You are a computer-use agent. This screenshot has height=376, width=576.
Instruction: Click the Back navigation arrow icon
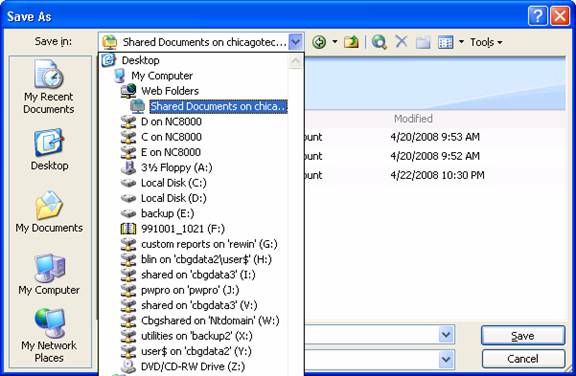319,42
